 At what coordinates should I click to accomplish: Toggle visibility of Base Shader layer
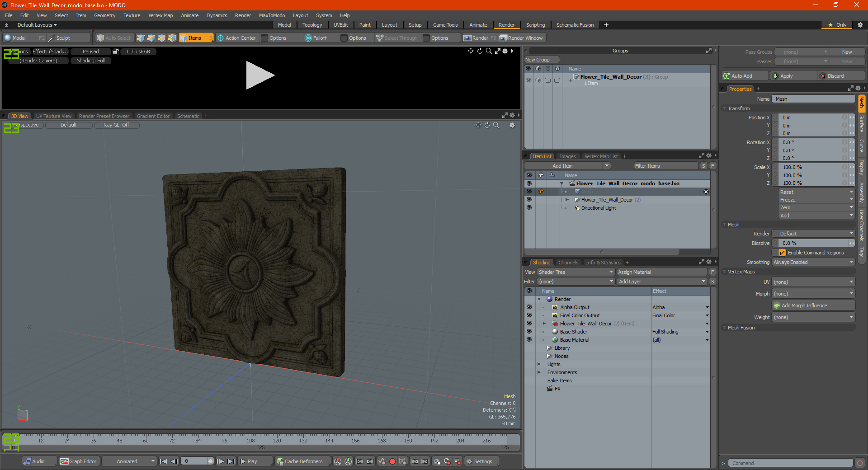[x=529, y=332]
